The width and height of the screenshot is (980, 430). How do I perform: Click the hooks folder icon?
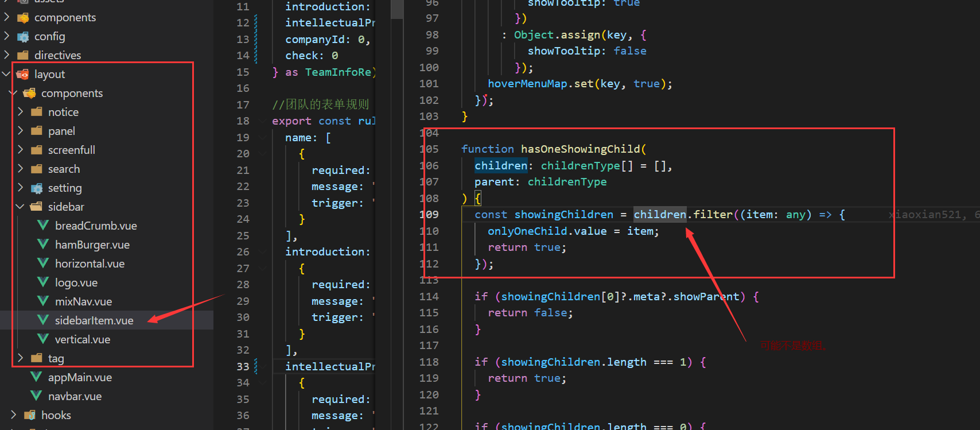(x=30, y=415)
